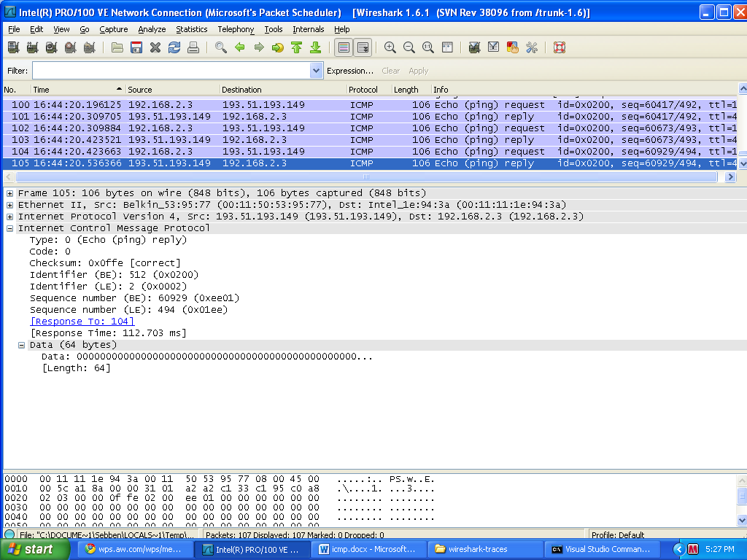
Task: Reload the capture file icon
Action: 174,47
